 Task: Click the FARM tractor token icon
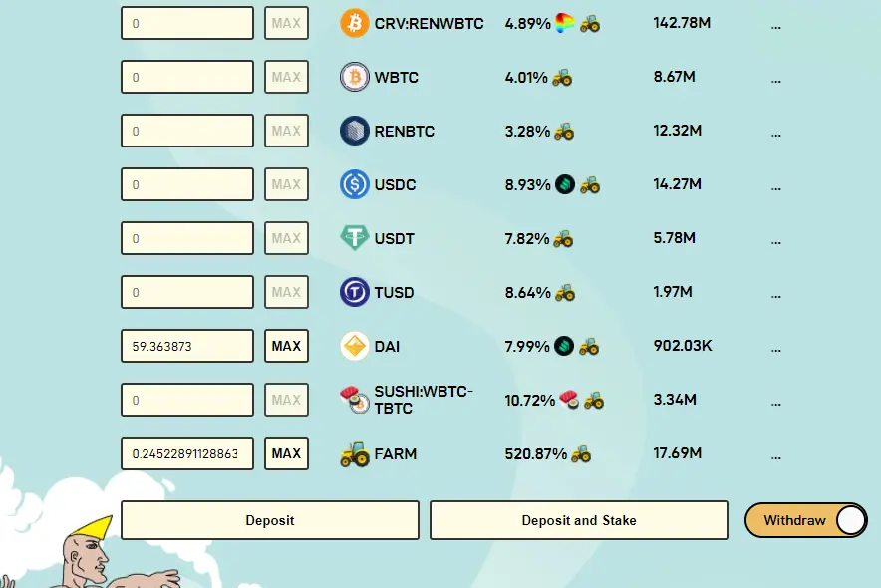pos(354,453)
